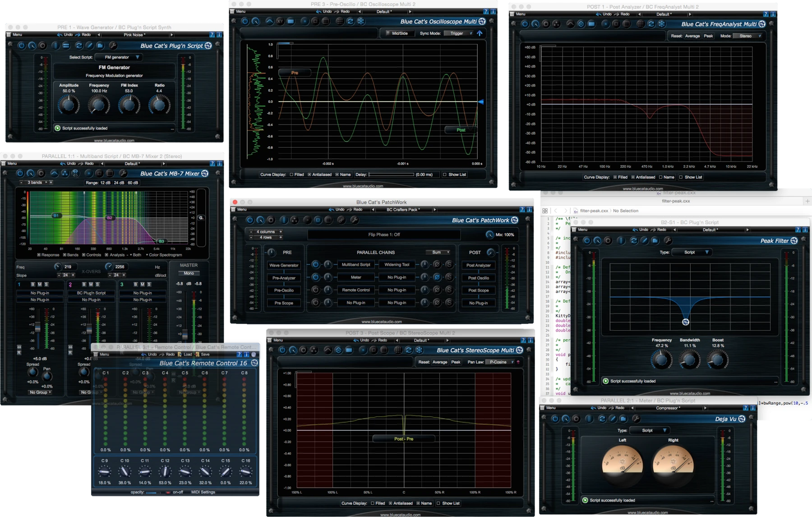Toggle Meter chain power button

coord(315,277)
